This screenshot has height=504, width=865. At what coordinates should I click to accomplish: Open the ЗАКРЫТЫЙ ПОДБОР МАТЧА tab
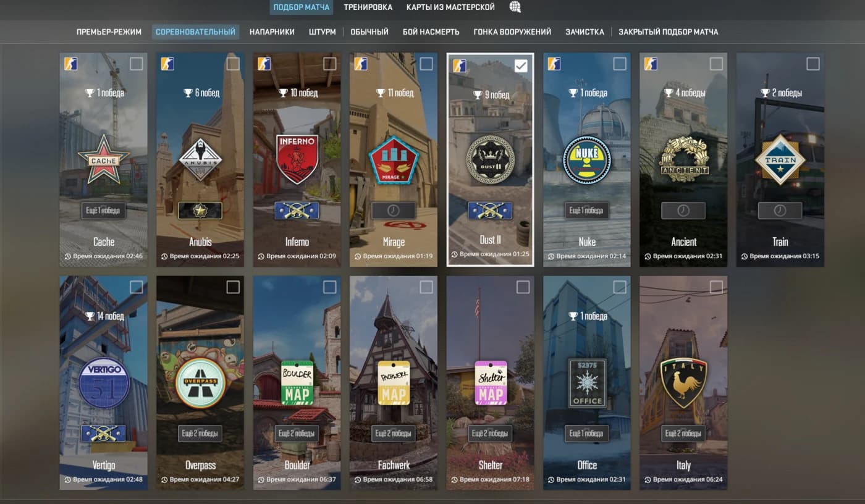click(669, 31)
